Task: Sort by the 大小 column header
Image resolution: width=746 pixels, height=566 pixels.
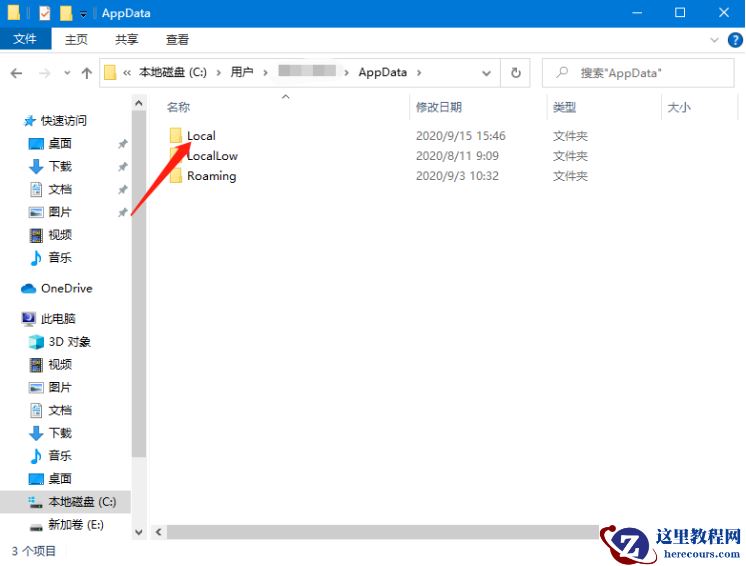Action: [679, 107]
